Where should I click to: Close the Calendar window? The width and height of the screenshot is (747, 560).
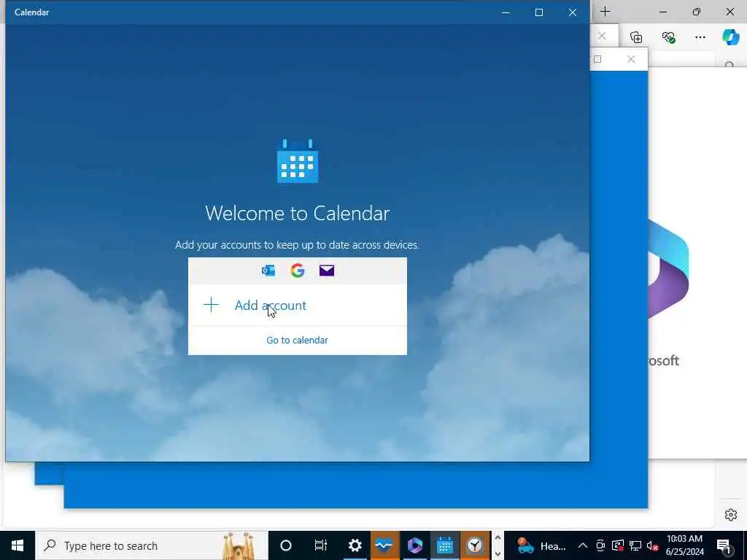click(573, 12)
